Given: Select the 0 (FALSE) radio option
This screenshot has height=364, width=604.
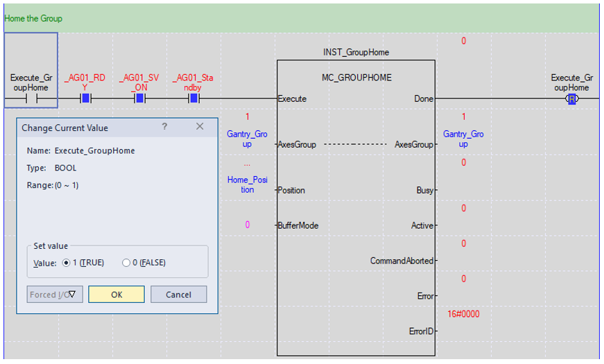Looking at the screenshot, I should coord(126,263).
